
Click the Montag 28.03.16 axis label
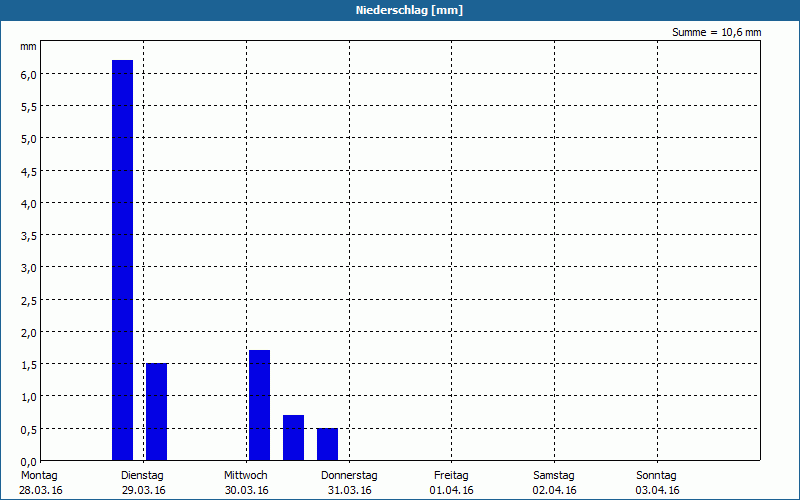(40, 483)
